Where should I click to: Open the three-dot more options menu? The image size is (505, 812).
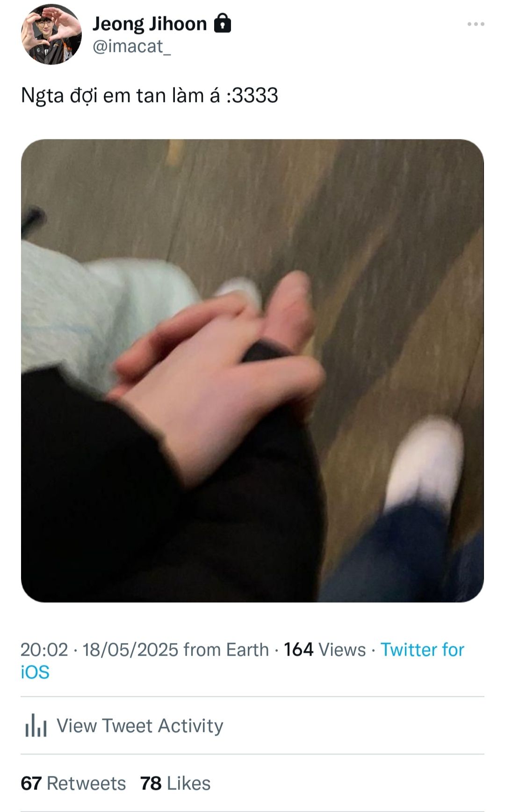coord(476,24)
